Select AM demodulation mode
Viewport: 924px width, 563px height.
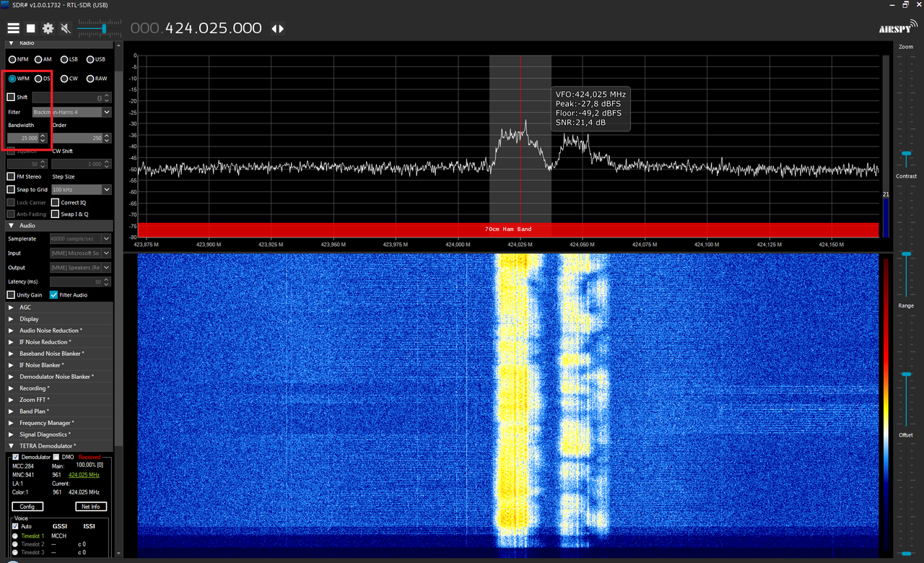click(43, 59)
